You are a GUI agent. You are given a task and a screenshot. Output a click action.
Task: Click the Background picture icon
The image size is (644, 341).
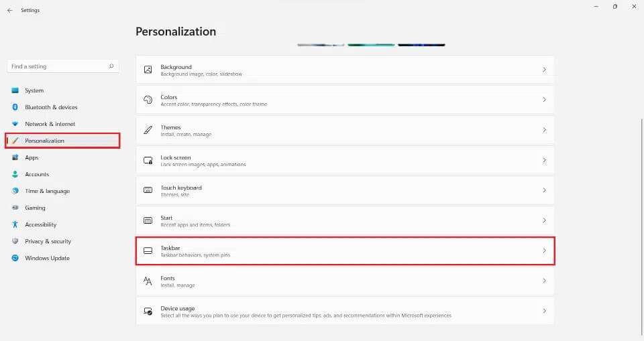point(148,70)
